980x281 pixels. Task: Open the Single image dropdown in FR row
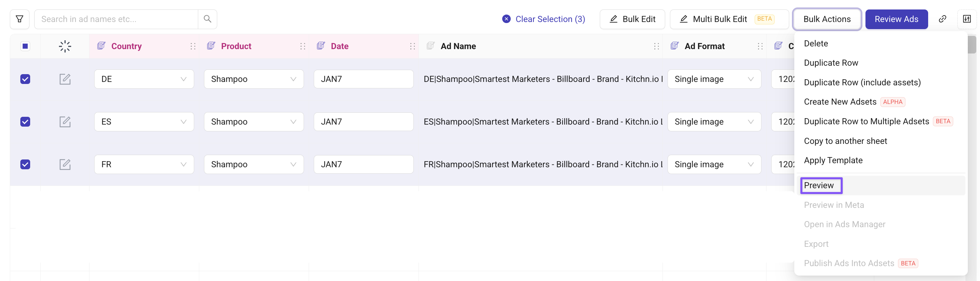[714, 164]
